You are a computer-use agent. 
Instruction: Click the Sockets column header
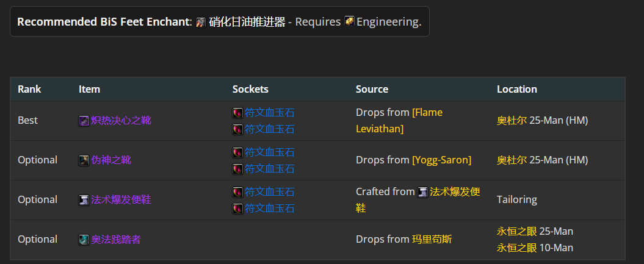pyautogui.click(x=250, y=89)
